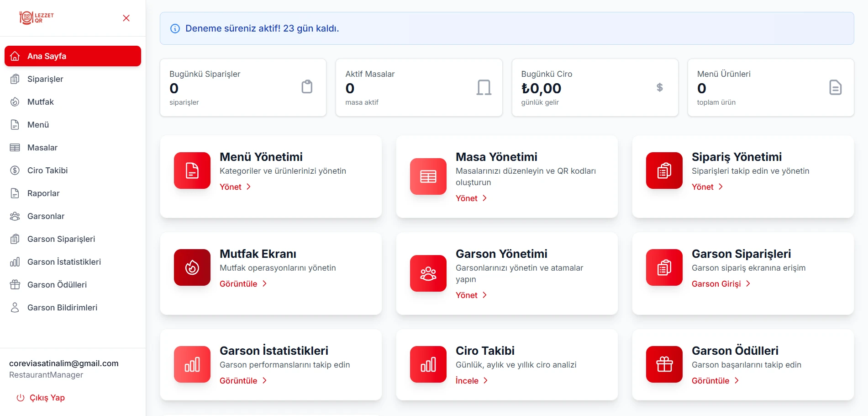
Task: Click the Mutfak Ekranı flame icon
Action: tap(192, 267)
